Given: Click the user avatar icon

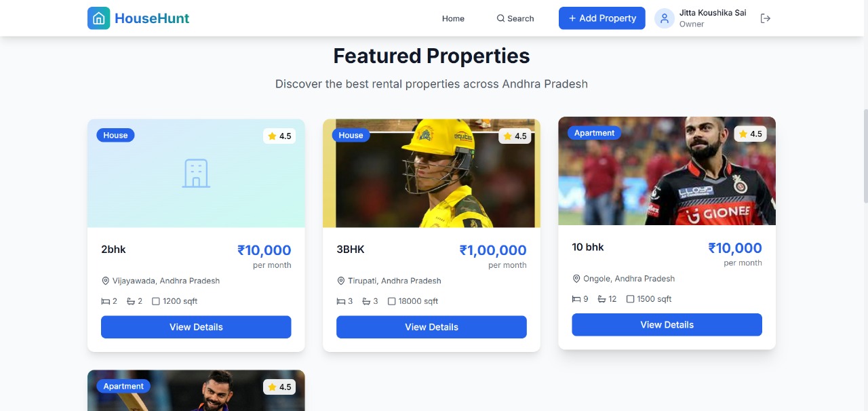Looking at the screenshot, I should [665, 18].
